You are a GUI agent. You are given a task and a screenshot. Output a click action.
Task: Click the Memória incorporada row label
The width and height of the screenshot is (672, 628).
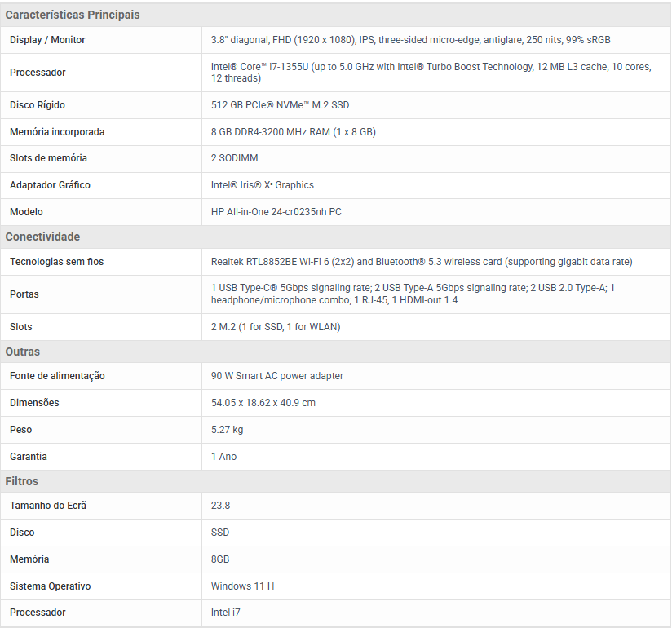coord(57,132)
